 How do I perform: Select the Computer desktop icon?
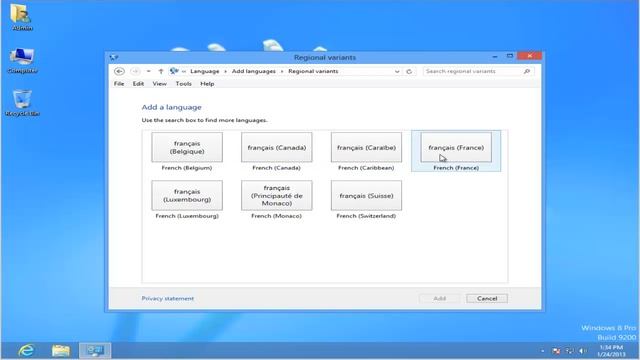coord(22,60)
